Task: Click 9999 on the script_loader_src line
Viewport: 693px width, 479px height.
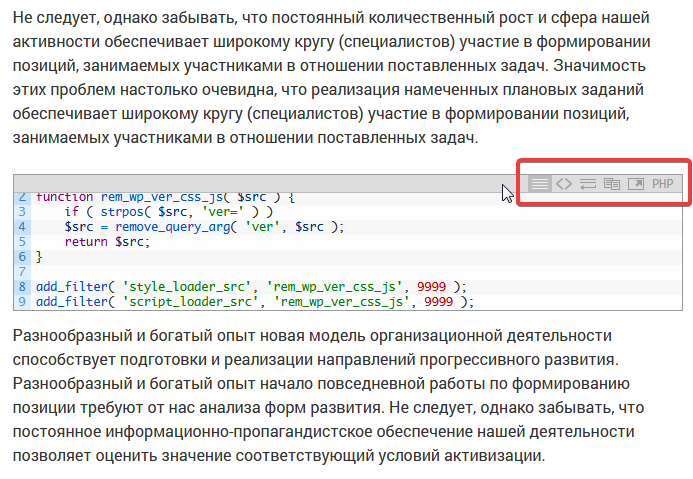Action: click(438, 302)
